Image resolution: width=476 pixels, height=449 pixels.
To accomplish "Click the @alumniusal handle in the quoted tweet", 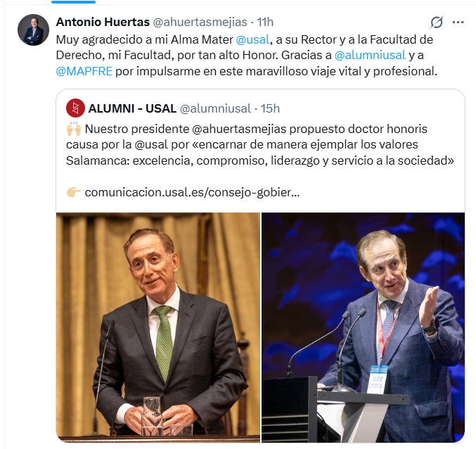I will point(215,108).
